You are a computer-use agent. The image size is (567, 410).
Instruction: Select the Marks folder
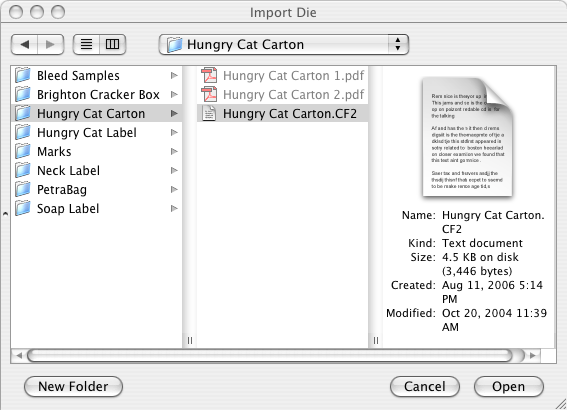click(97, 151)
